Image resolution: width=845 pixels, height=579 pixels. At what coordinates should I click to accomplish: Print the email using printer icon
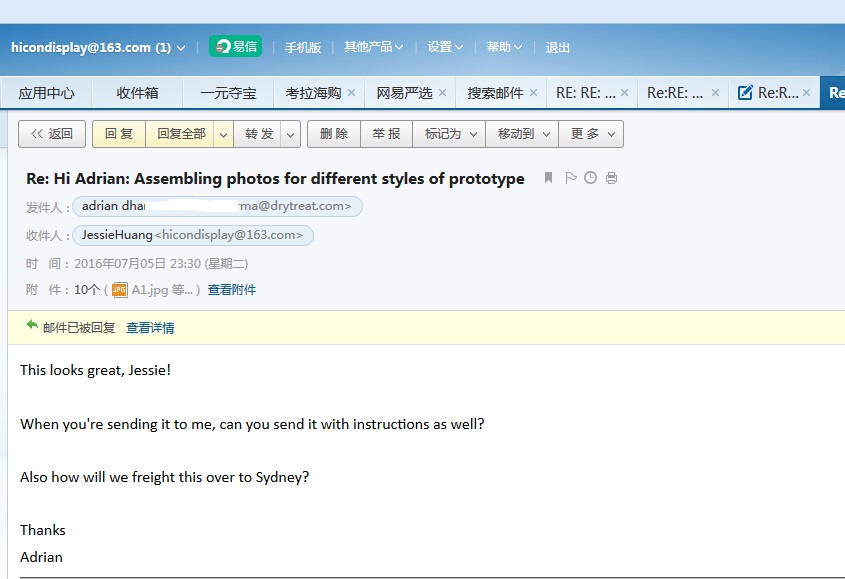(611, 178)
